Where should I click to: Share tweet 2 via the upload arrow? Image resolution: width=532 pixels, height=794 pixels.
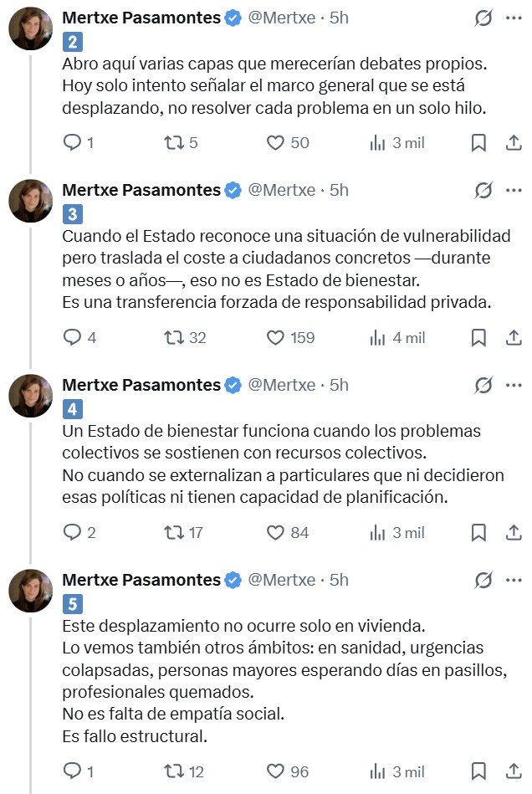[x=512, y=142]
